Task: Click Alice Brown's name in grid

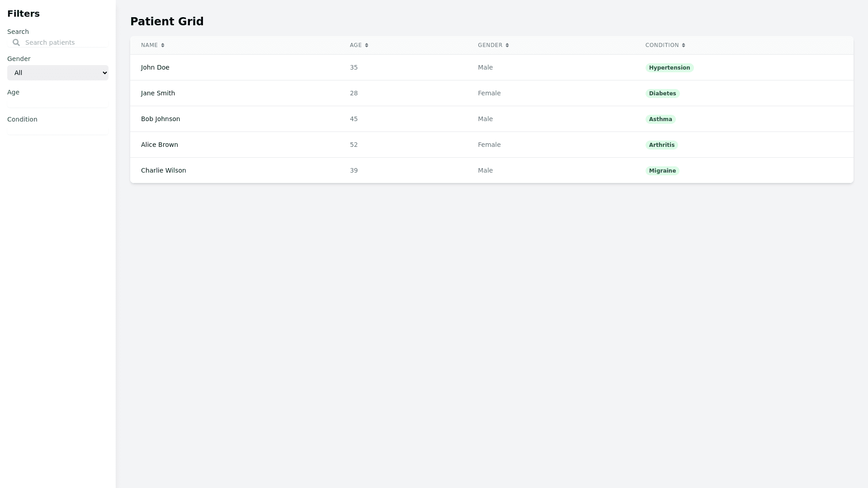Action: tap(160, 145)
